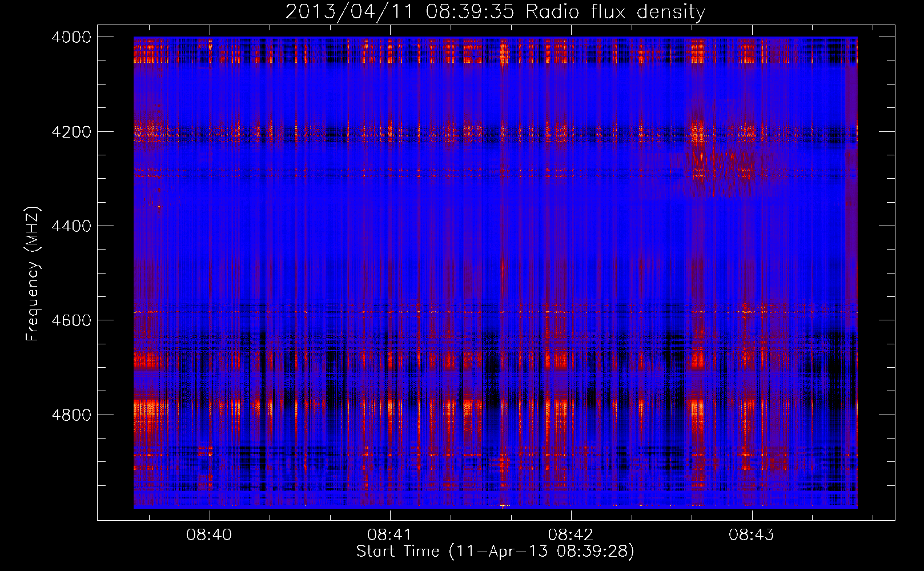The height and width of the screenshot is (571, 924).
Task: Click the 4800 frequency tick label
Action: click(71, 415)
